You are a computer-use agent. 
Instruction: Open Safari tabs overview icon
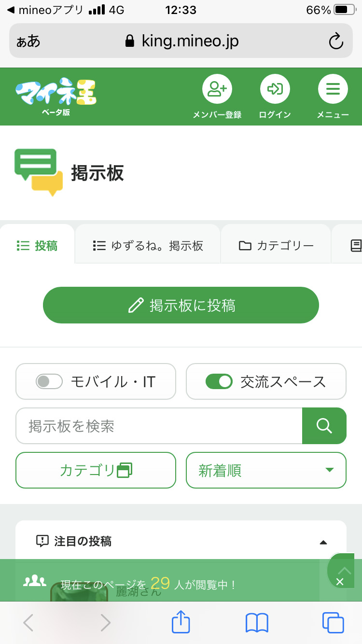click(333, 622)
